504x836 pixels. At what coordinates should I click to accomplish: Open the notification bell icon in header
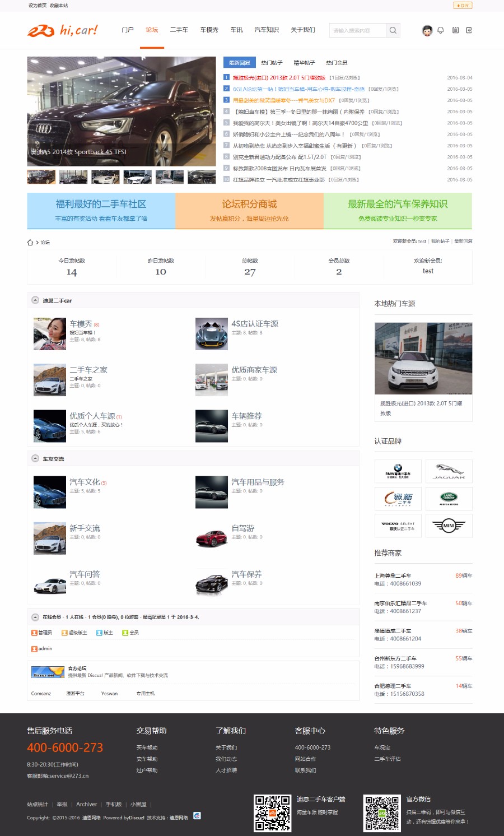coord(441,30)
